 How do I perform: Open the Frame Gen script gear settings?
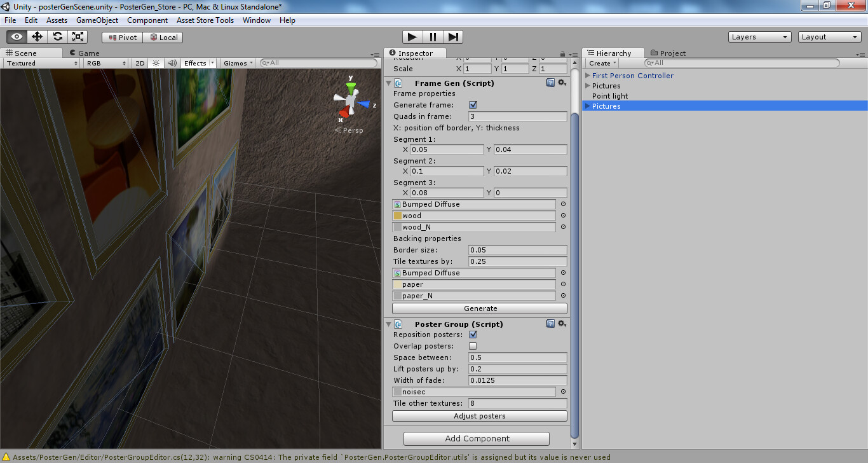[x=562, y=83]
